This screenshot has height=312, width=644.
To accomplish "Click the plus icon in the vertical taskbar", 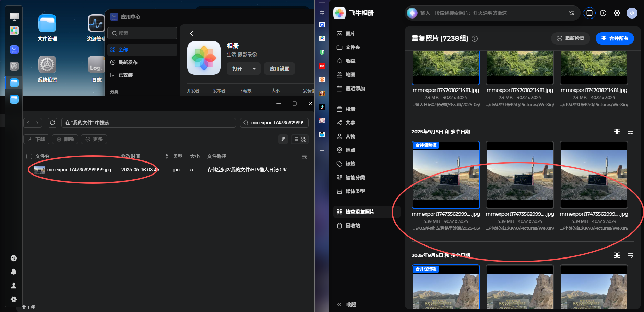I will pos(322,148).
